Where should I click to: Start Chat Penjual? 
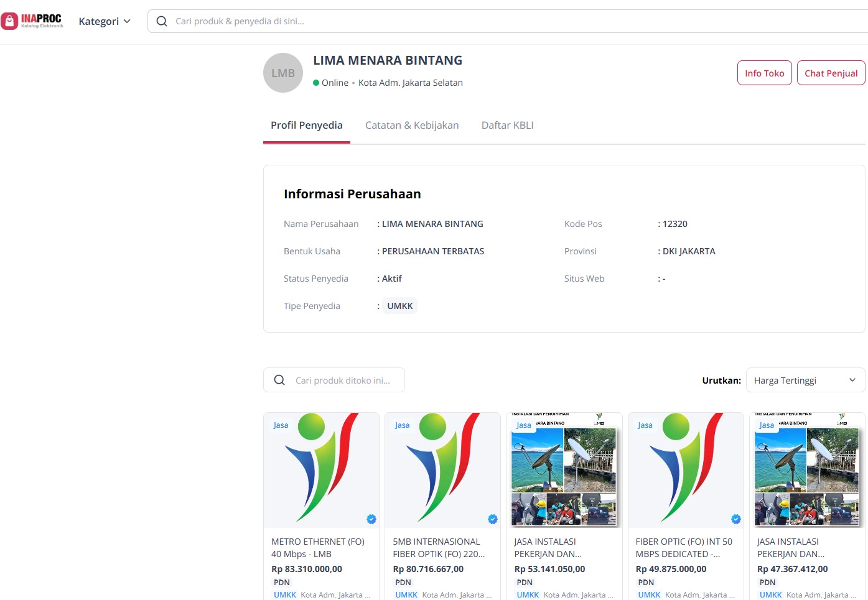tap(831, 73)
